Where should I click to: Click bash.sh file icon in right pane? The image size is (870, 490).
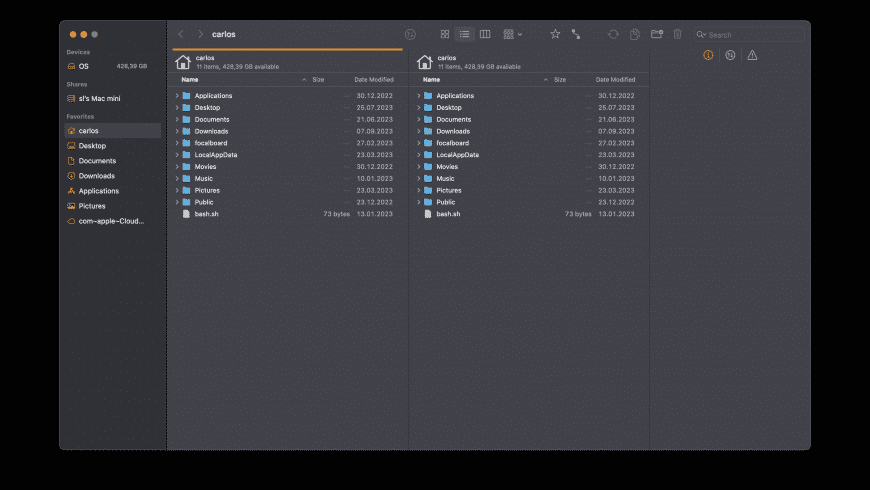click(x=428, y=214)
